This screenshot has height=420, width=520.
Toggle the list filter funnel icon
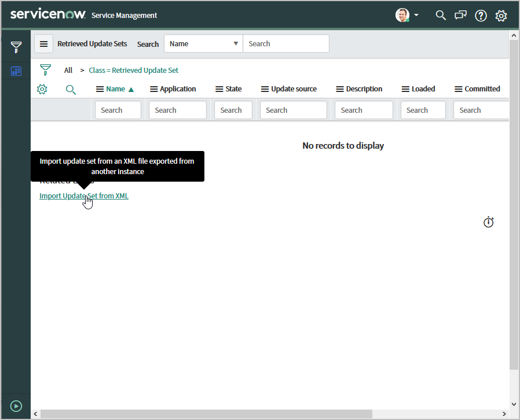(x=45, y=70)
